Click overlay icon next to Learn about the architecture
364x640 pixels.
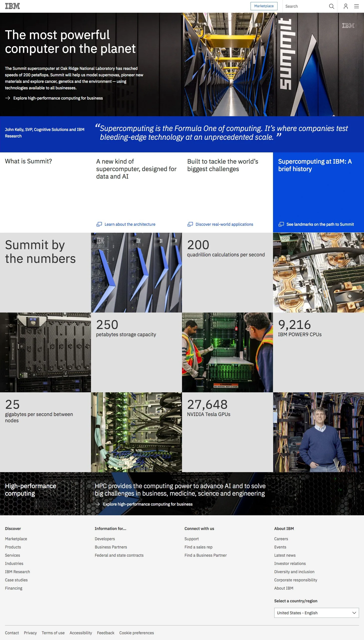pos(99,224)
